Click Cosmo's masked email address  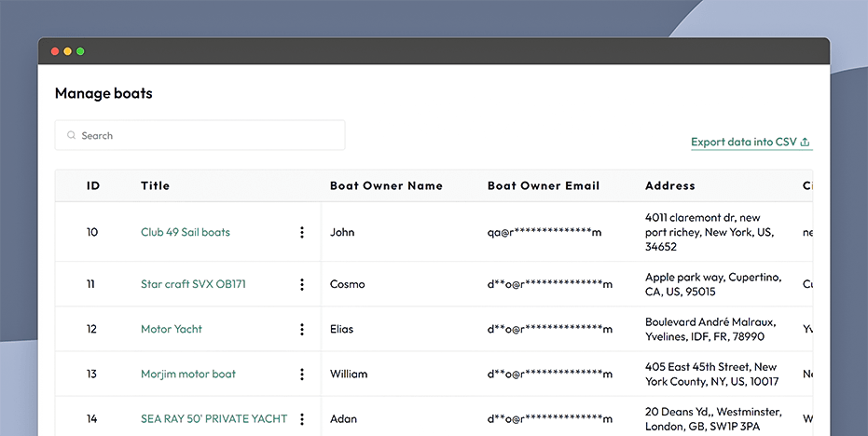click(x=550, y=284)
